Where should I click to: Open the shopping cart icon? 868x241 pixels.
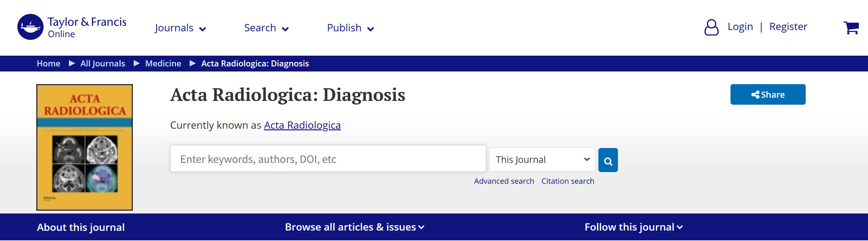[851, 28]
